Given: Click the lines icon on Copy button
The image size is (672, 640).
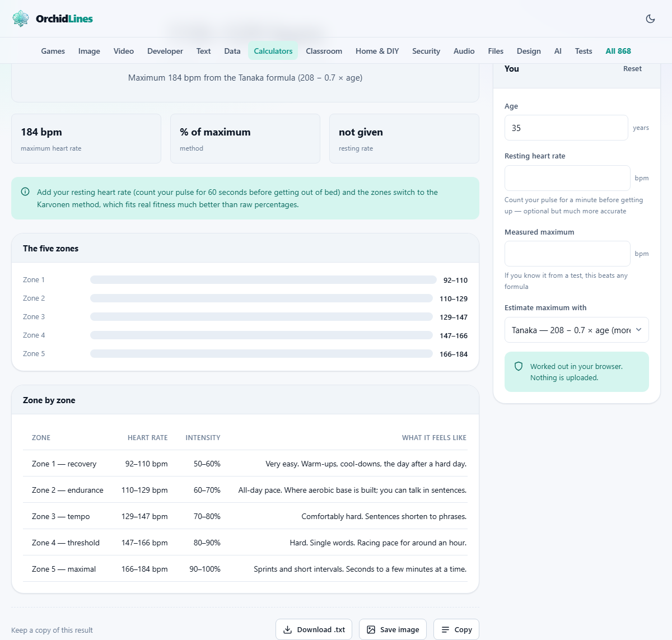Looking at the screenshot, I should click(x=445, y=629).
